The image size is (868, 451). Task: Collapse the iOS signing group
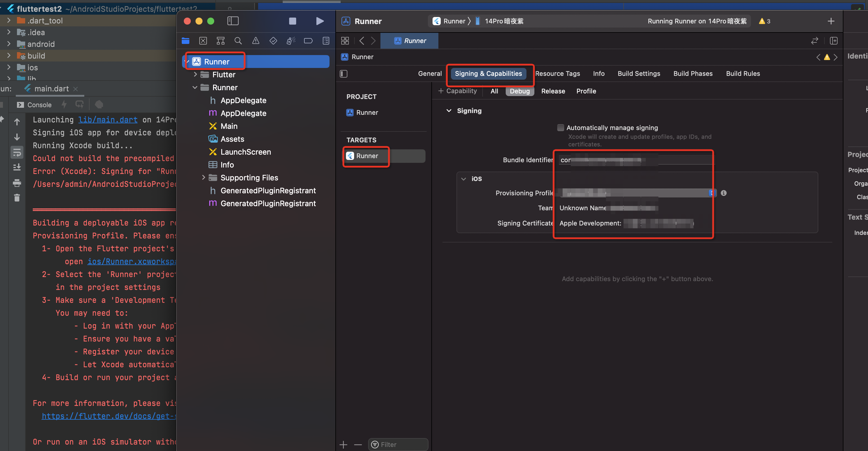tap(464, 179)
